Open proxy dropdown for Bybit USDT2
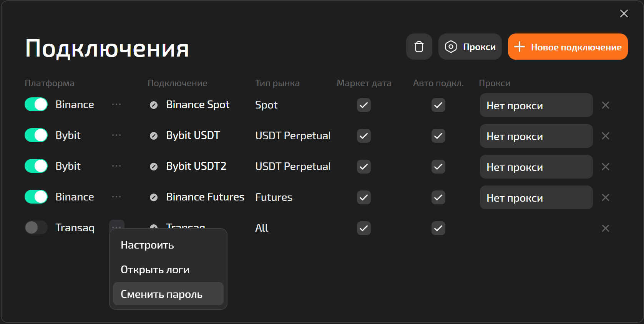This screenshot has height=324, width=644. [x=536, y=167]
